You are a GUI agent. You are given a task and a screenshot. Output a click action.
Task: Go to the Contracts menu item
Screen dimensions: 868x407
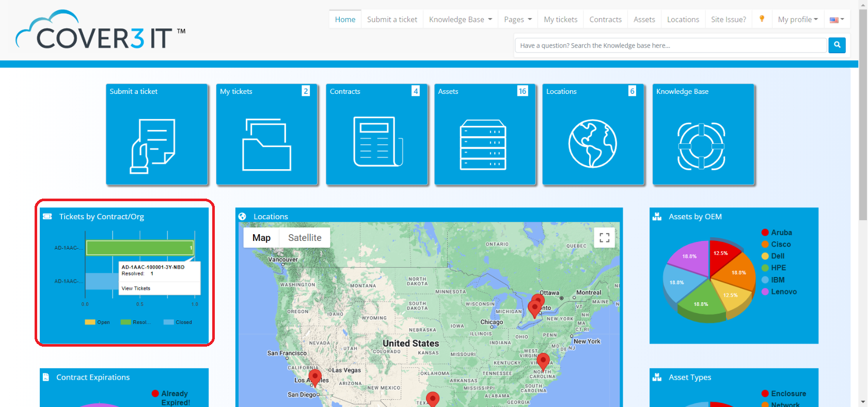tap(605, 20)
